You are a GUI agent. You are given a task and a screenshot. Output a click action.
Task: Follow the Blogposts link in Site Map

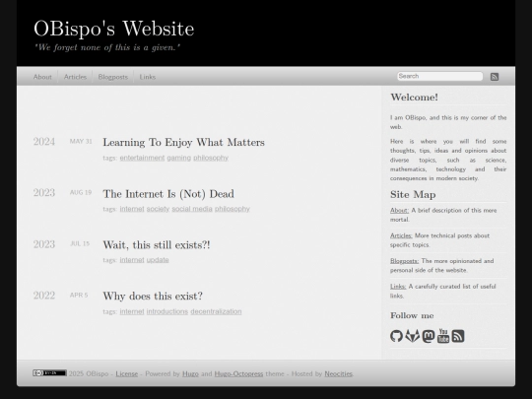pos(405,261)
